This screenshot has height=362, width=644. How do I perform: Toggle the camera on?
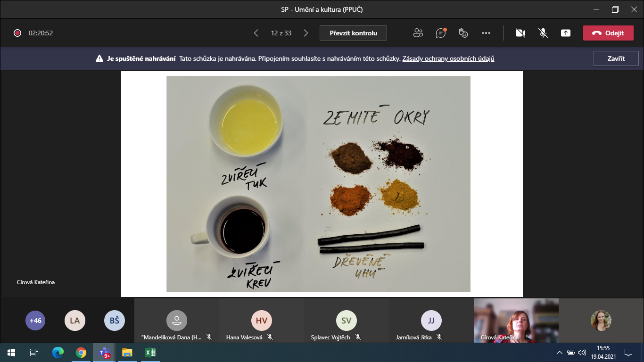pos(520,33)
